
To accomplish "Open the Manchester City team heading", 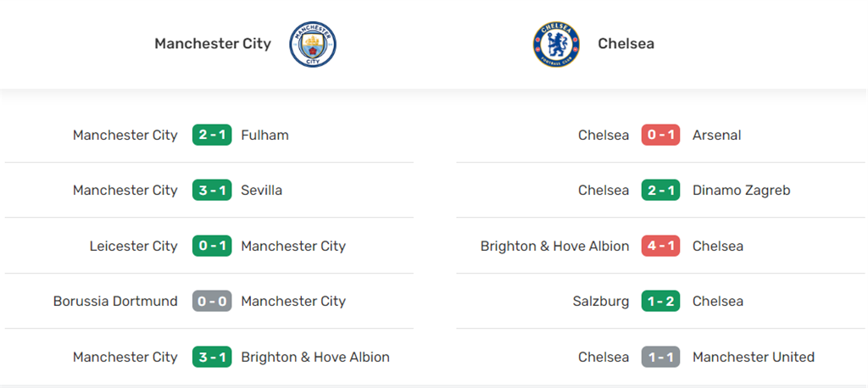I will tap(213, 44).
